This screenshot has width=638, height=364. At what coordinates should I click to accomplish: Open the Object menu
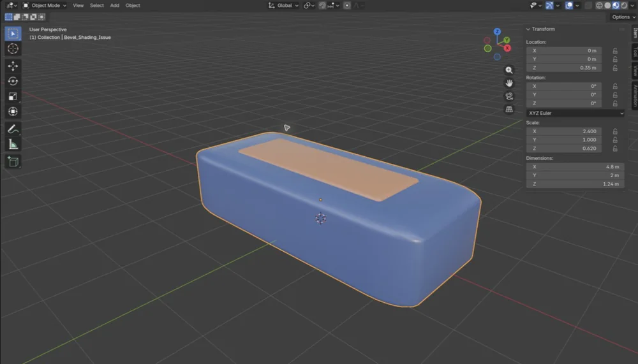click(x=133, y=5)
